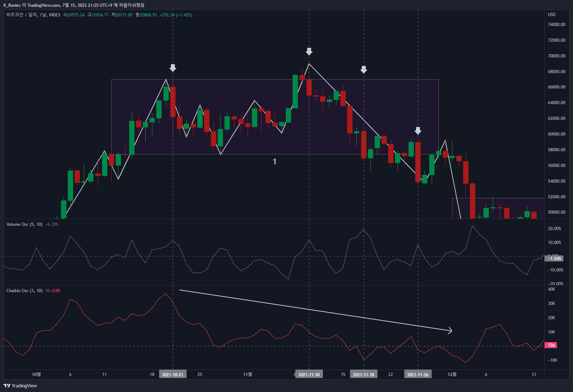Click the Volume Osc value −6.39%
The image size is (573, 392).
coord(52,224)
